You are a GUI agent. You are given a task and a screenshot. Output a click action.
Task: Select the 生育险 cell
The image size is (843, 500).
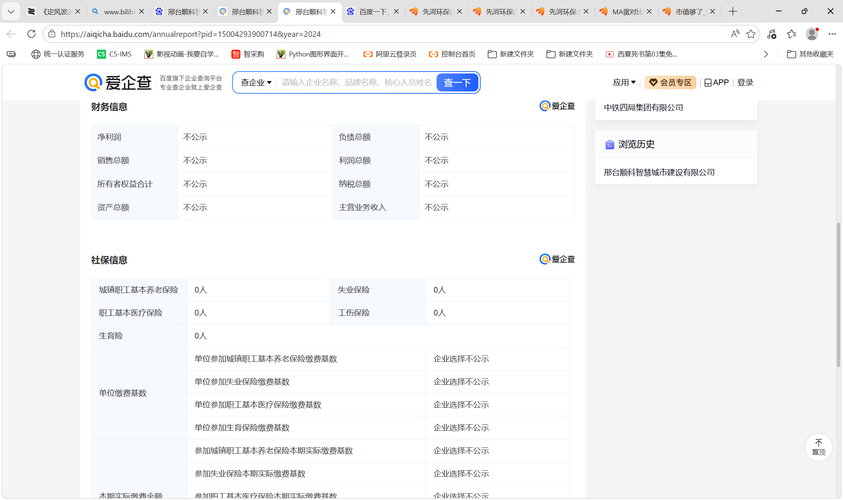139,336
